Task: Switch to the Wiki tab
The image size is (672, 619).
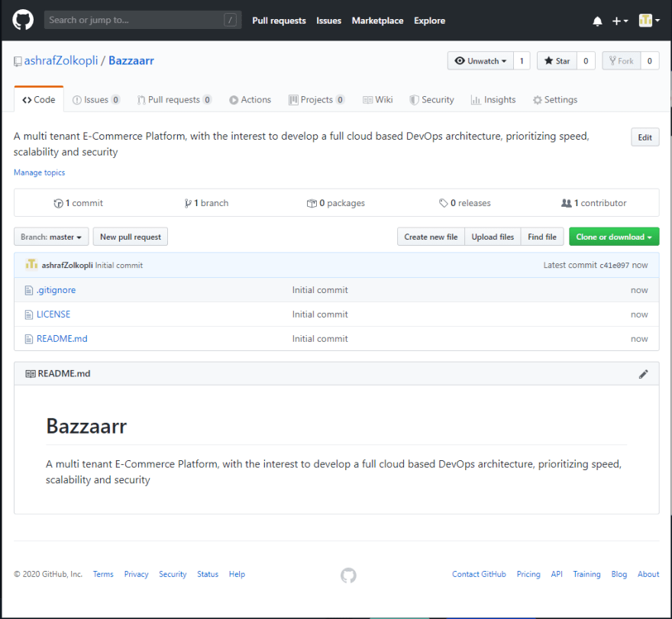Action: click(x=377, y=100)
